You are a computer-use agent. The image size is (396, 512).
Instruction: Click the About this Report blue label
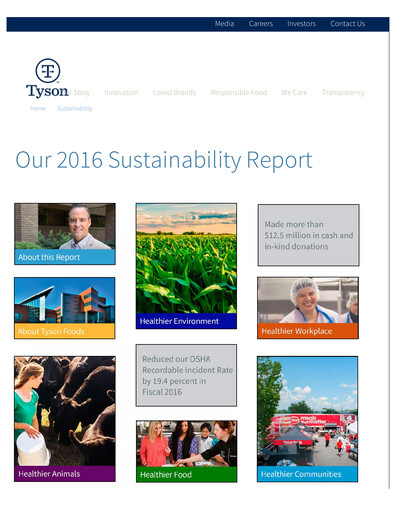65,257
